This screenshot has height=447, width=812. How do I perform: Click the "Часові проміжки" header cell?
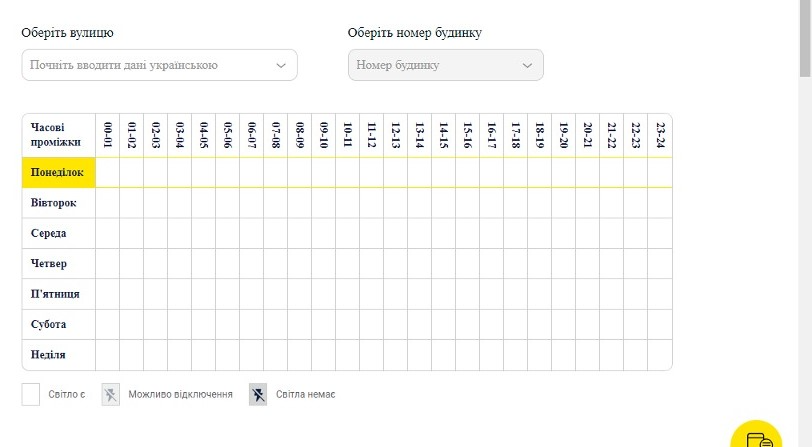pyautogui.click(x=58, y=136)
